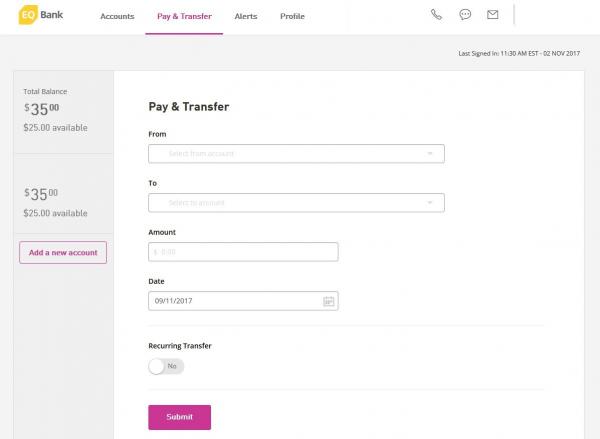600x439 pixels.
Task: Go to the Profile tab
Action: [292, 17]
